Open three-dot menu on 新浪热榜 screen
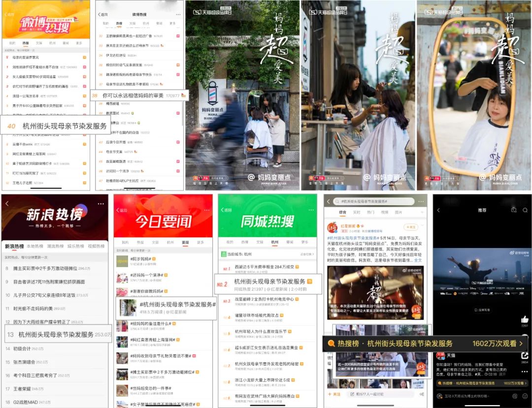 (x=101, y=204)
